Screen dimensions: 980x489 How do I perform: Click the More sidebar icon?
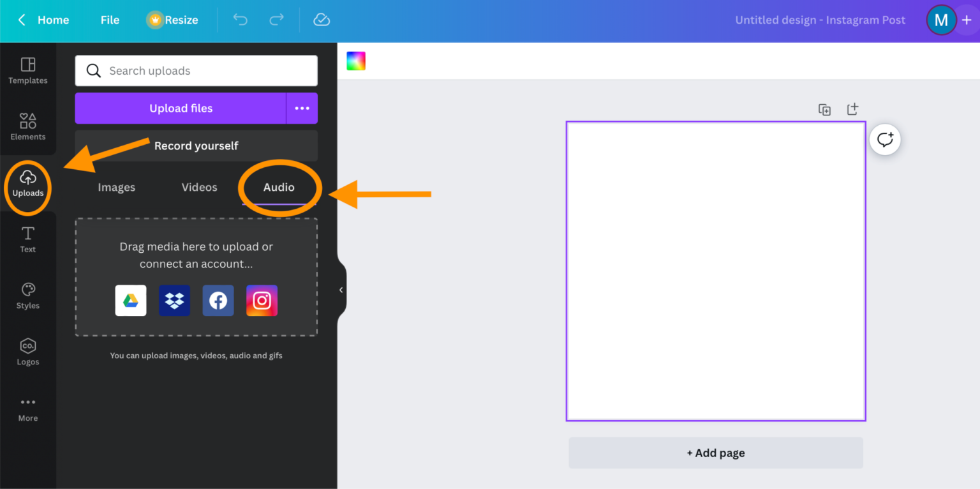tap(27, 407)
